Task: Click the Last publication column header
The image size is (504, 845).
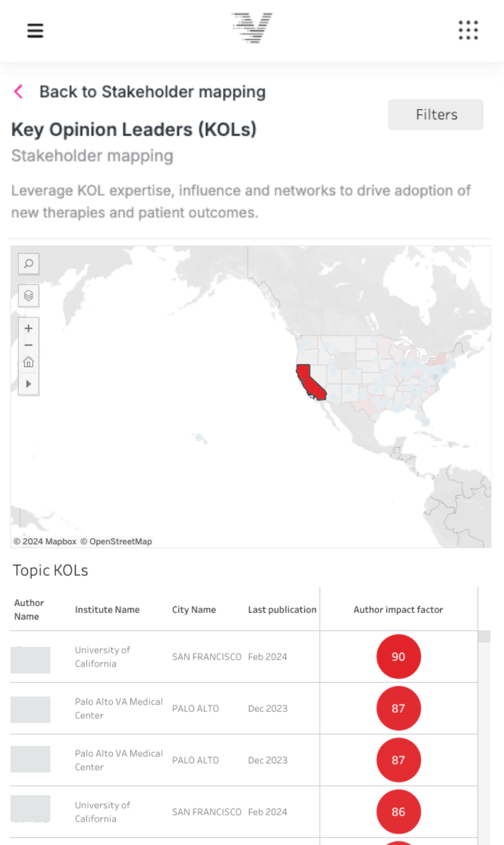Action: [282, 610]
